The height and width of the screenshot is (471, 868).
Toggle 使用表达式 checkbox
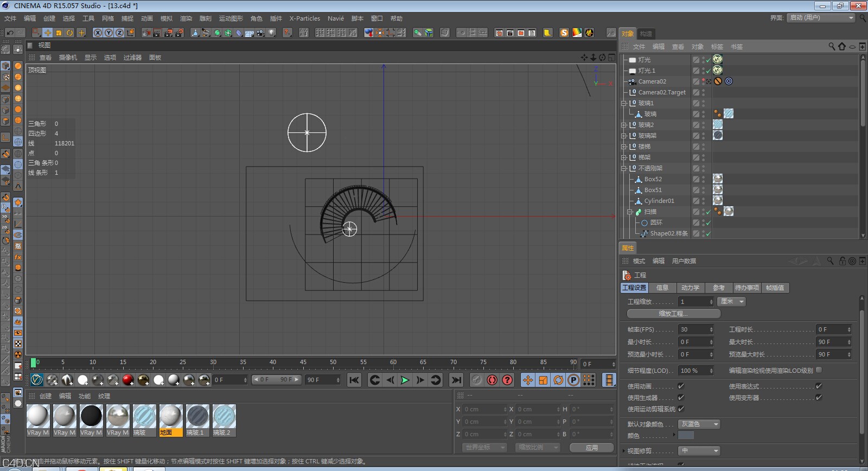[819, 386]
